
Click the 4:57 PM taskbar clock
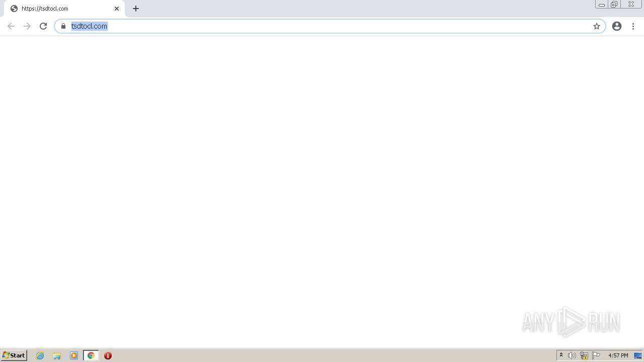coord(618,355)
